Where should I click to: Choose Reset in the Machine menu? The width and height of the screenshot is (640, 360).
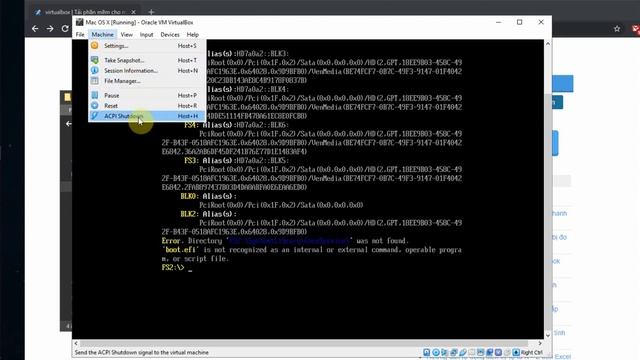[147, 106]
